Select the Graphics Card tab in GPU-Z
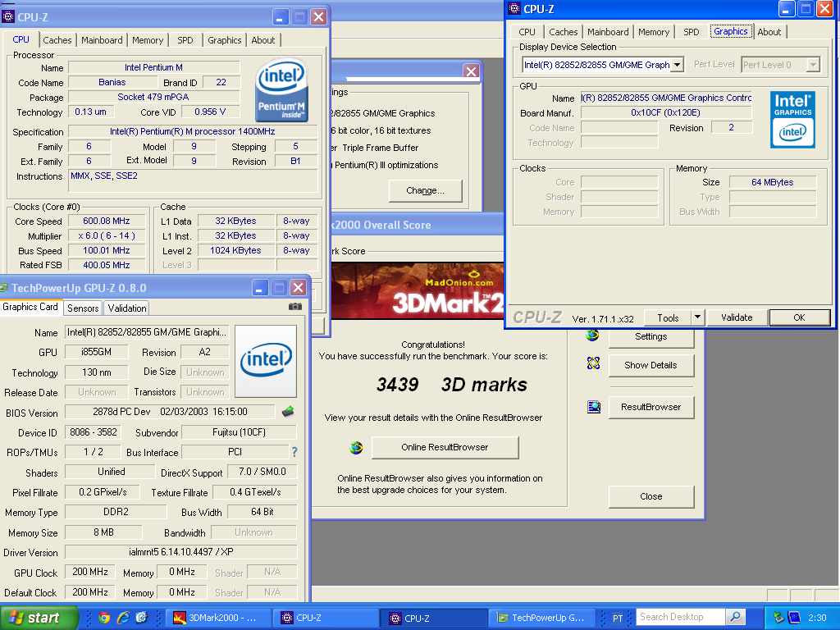Viewport: 840px width, 630px height. (30, 307)
